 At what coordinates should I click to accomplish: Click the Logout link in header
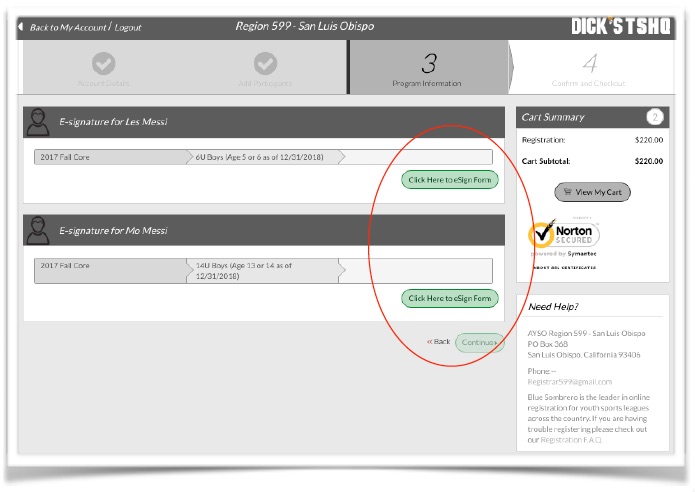tap(128, 27)
